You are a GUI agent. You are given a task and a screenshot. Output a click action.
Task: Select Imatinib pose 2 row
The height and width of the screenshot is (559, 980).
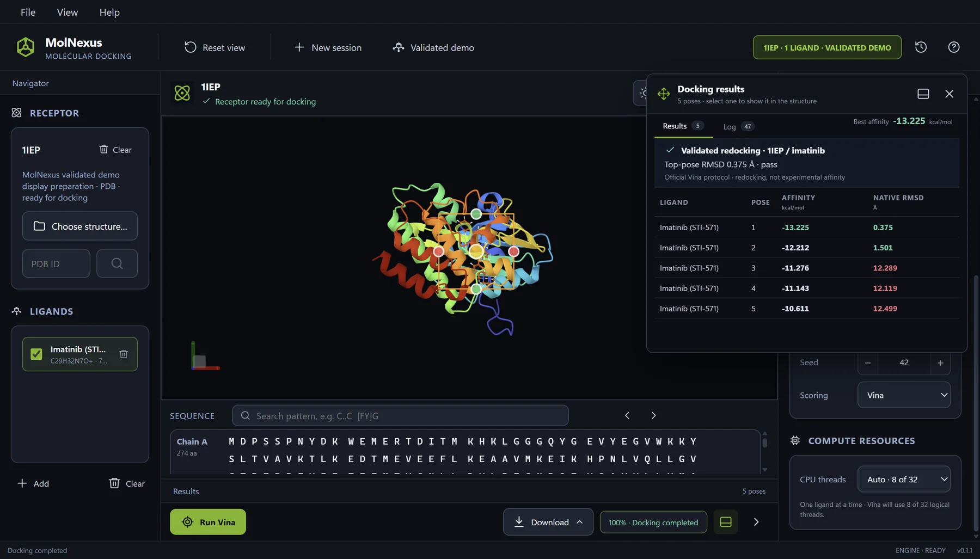[806, 248]
